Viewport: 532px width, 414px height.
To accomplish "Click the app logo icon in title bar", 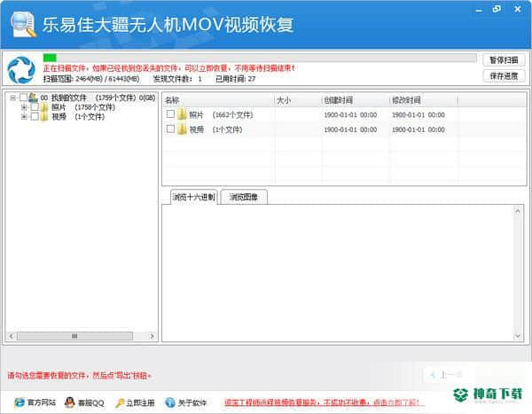I will pyautogui.click(x=23, y=24).
